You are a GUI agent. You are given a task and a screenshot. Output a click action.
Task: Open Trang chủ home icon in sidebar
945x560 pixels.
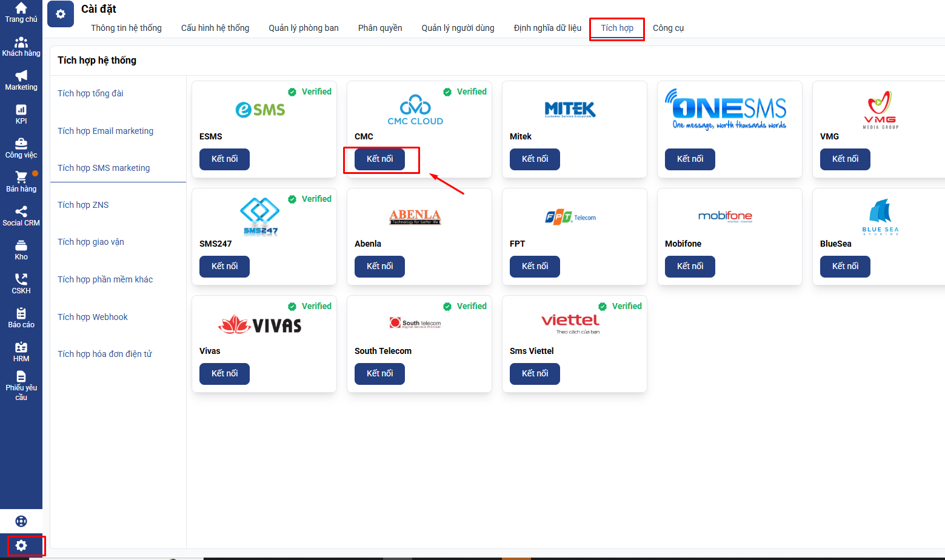(x=21, y=8)
